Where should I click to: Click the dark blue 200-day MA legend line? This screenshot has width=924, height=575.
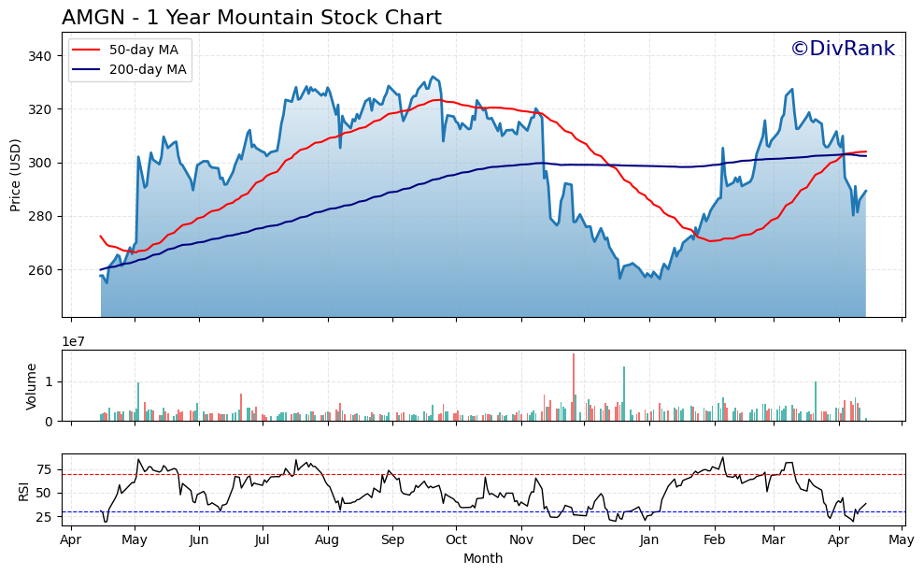(86, 69)
